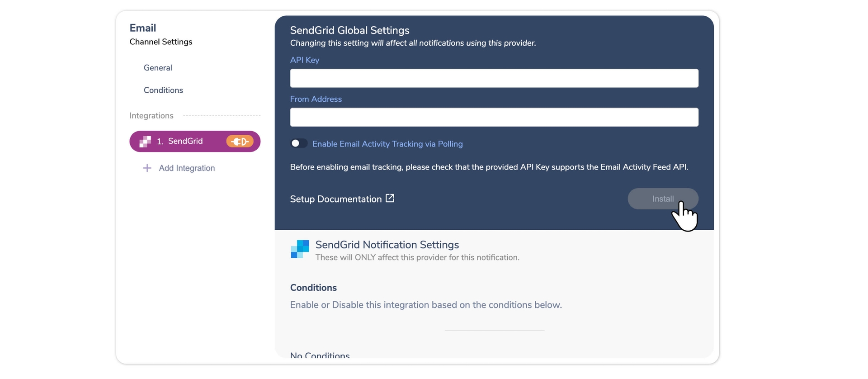868x379 pixels.
Task: Click the Install button
Action: coord(662,199)
